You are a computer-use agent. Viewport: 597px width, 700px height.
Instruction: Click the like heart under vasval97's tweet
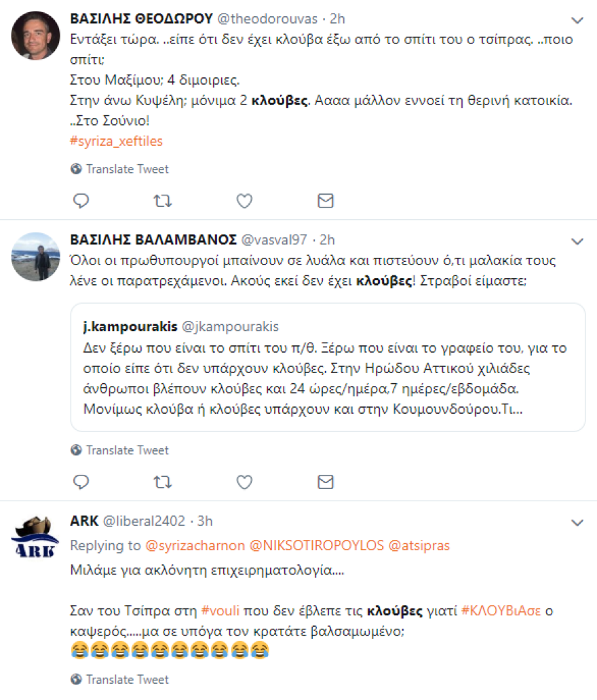(x=244, y=482)
